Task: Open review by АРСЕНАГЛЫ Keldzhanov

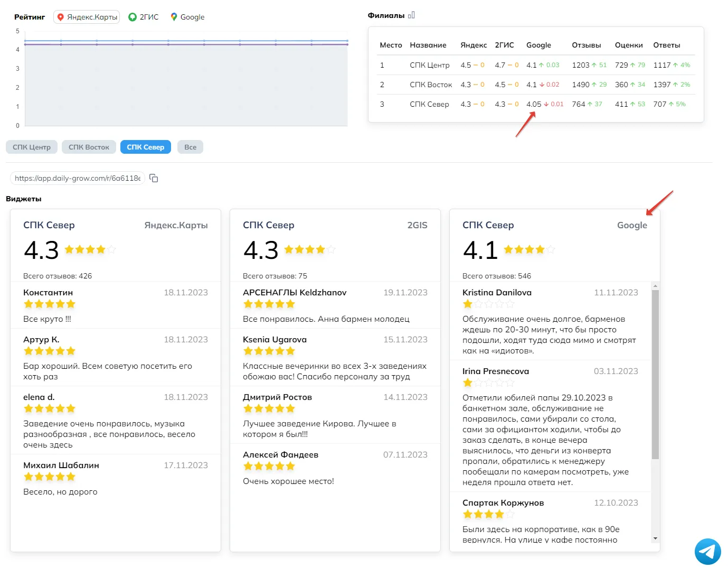Action: (x=335, y=305)
